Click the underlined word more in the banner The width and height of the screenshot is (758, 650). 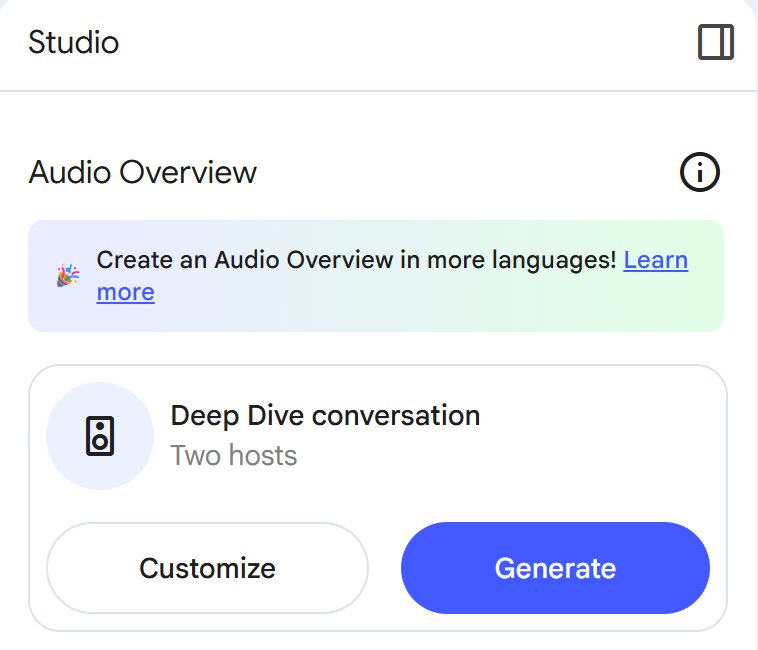coord(126,292)
